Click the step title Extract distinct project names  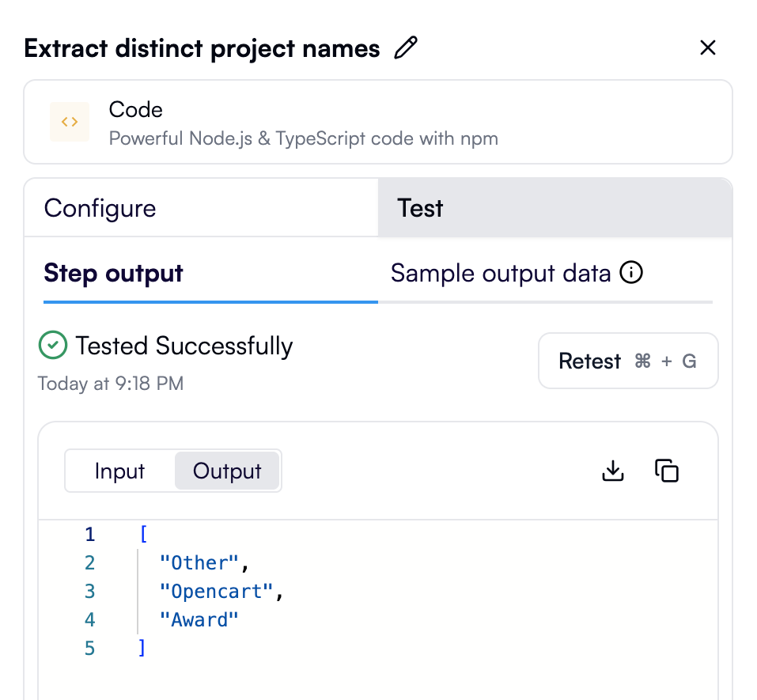(x=202, y=49)
